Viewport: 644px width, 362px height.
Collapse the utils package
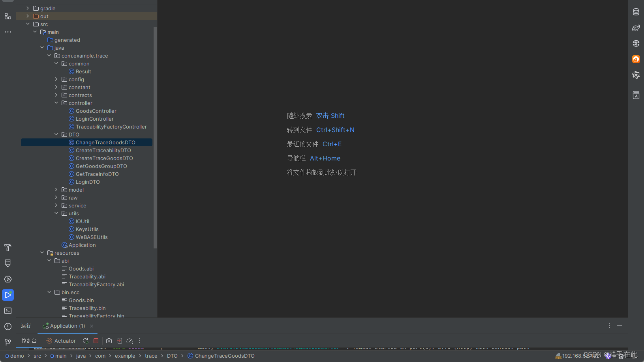56,213
